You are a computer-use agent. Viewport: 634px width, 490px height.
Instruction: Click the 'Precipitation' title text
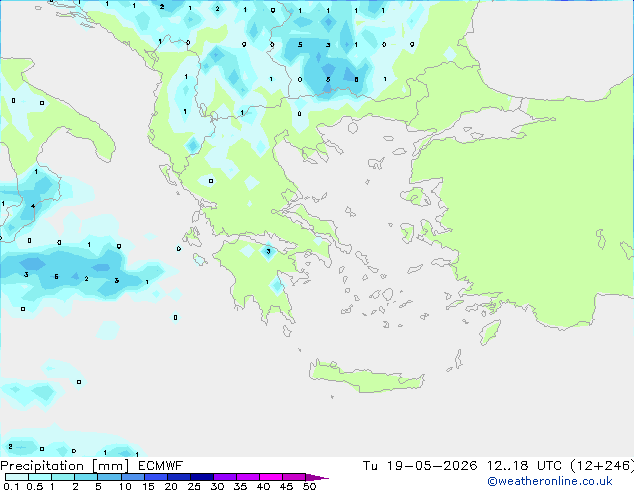point(42,466)
